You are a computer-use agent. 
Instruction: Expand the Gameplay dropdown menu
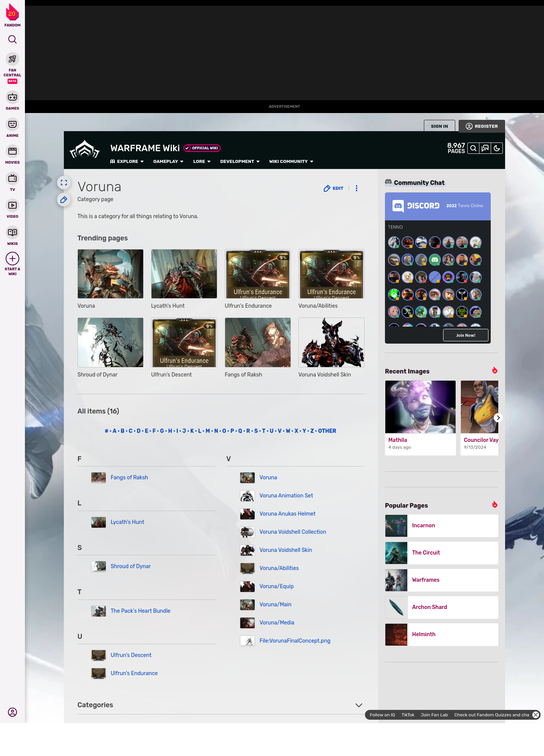tap(168, 161)
